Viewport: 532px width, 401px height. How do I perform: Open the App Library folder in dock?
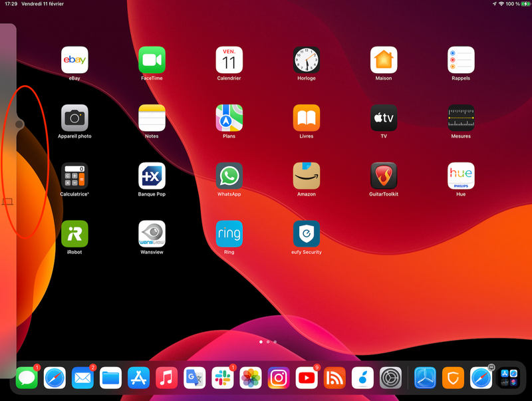(x=509, y=378)
